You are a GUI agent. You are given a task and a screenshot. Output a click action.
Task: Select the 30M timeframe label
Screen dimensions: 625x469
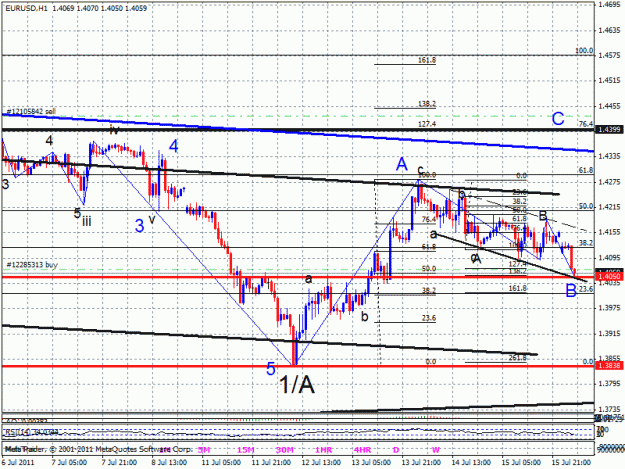click(x=285, y=450)
